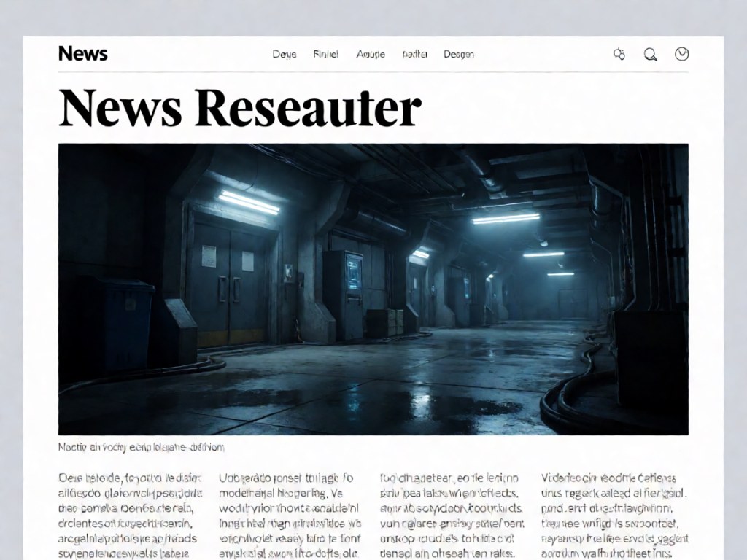Screen dimensions: 747x560
Task: Open the dark corridor hero image
Action: coord(373,289)
